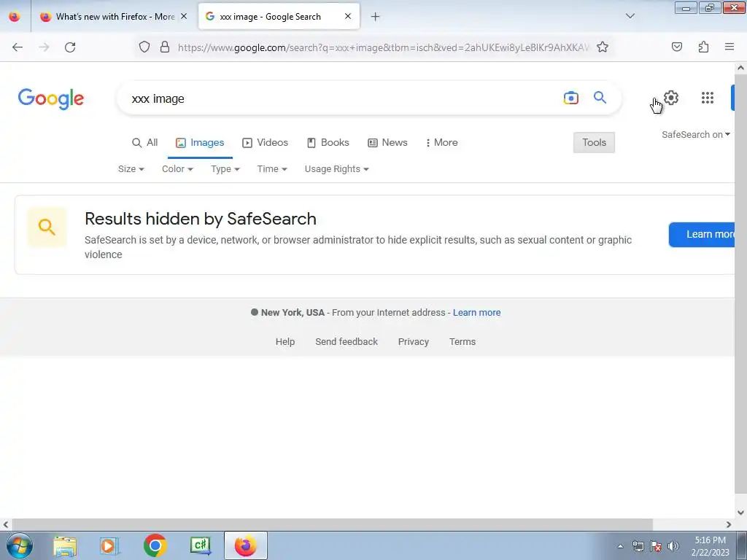This screenshot has height=560, width=747.
Task: Expand the SafeSearch on dropdown
Action: pyautogui.click(x=695, y=135)
